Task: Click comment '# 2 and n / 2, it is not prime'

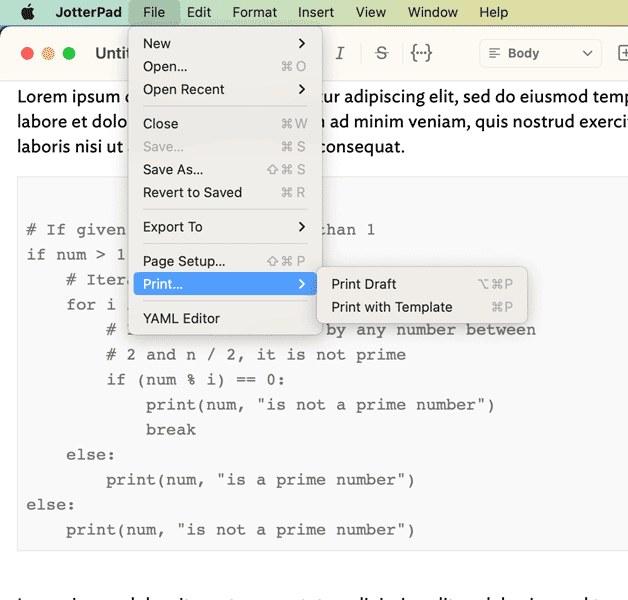Action: (256, 355)
